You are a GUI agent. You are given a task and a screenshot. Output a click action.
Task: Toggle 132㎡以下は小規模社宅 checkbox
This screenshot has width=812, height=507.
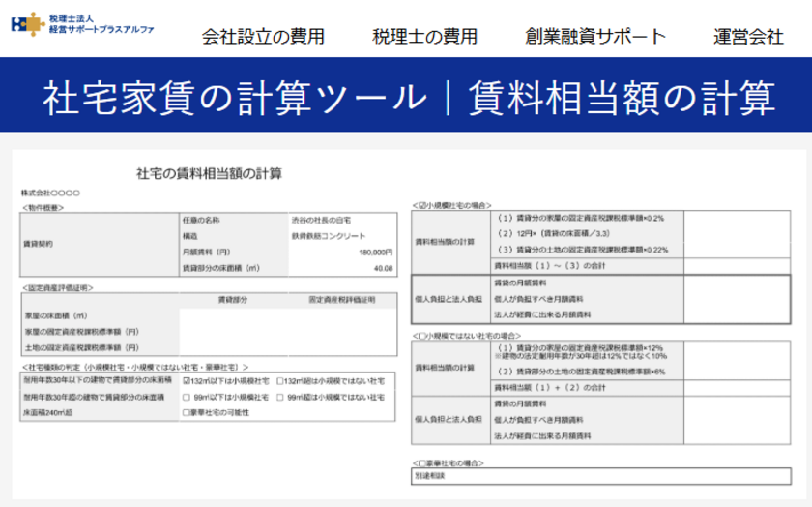point(187,381)
